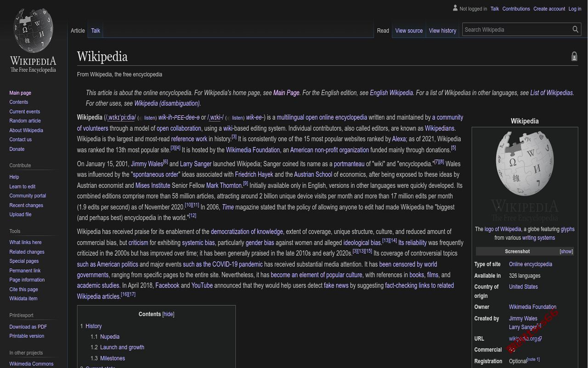Open the Community portal

(x=28, y=196)
